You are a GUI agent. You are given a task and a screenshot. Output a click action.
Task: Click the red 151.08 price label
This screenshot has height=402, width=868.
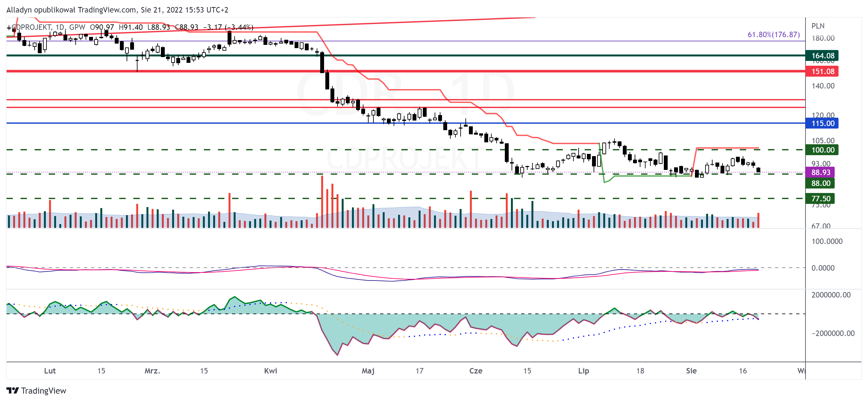[822, 71]
